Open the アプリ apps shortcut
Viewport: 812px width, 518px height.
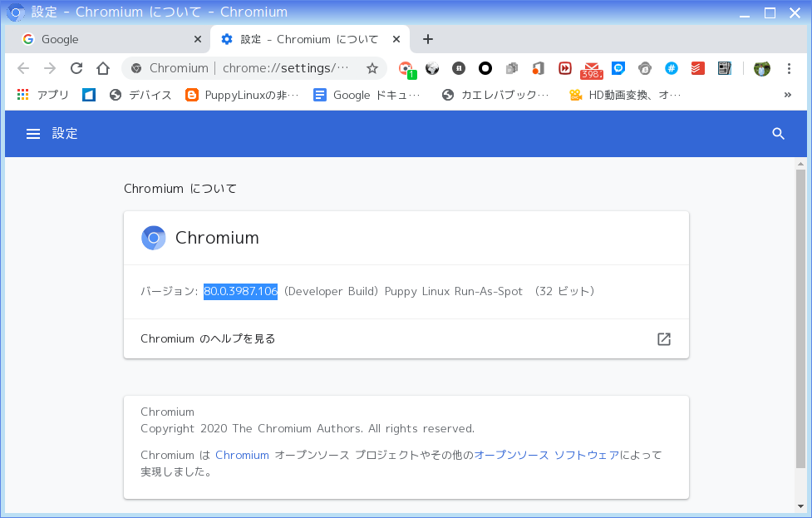[x=43, y=95]
